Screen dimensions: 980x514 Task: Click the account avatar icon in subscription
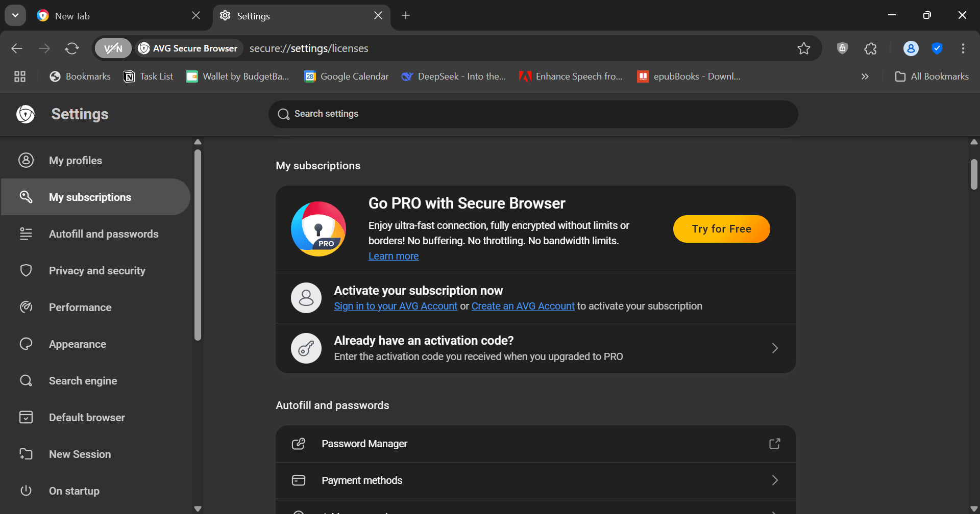click(x=306, y=298)
